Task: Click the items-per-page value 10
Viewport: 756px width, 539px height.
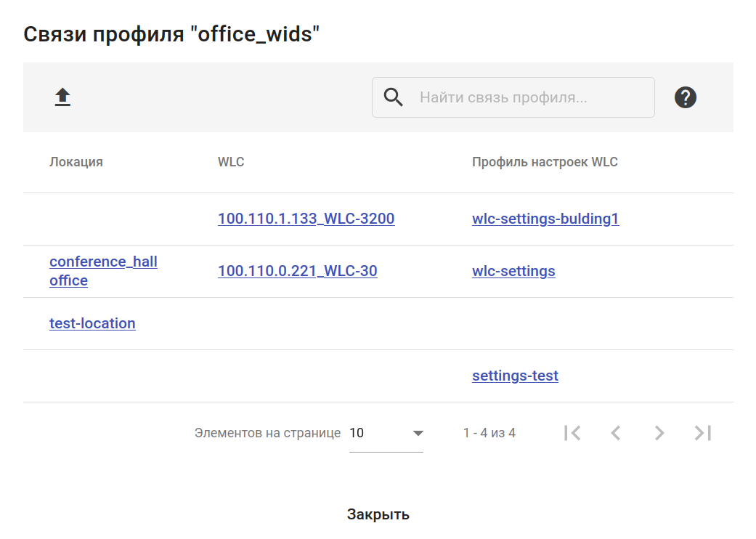Action: pos(357,433)
